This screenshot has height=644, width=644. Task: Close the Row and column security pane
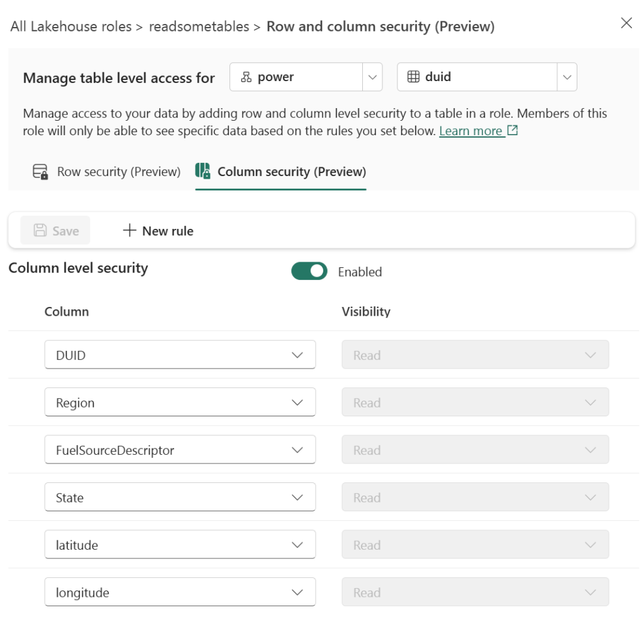[x=626, y=23]
